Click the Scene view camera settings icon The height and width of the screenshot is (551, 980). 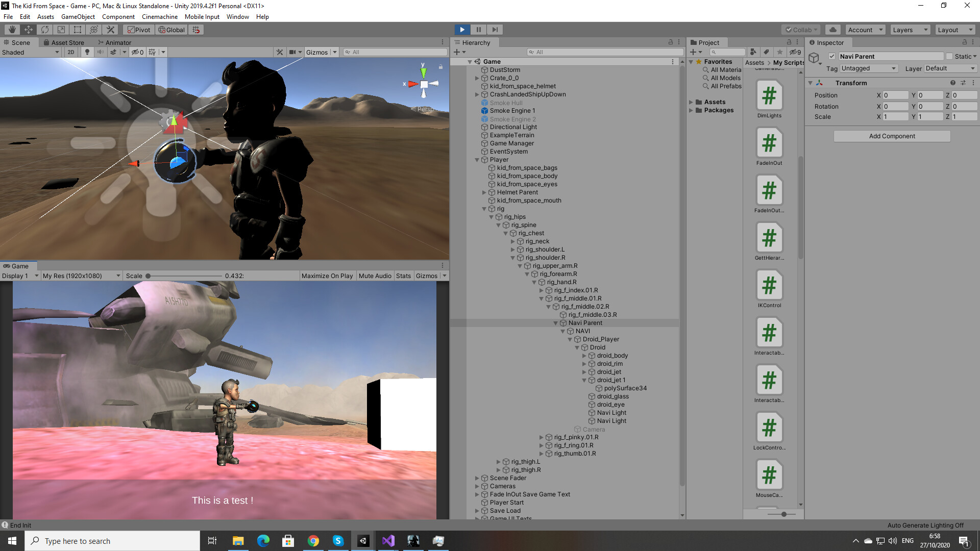[293, 52]
